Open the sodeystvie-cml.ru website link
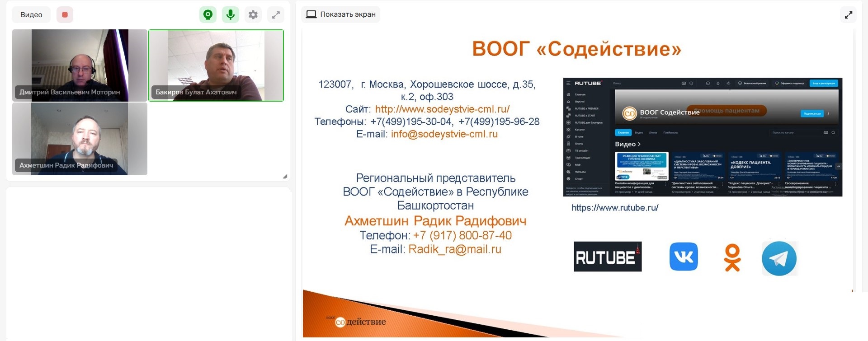Image resolution: width=868 pixels, height=341 pixels. tap(442, 109)
